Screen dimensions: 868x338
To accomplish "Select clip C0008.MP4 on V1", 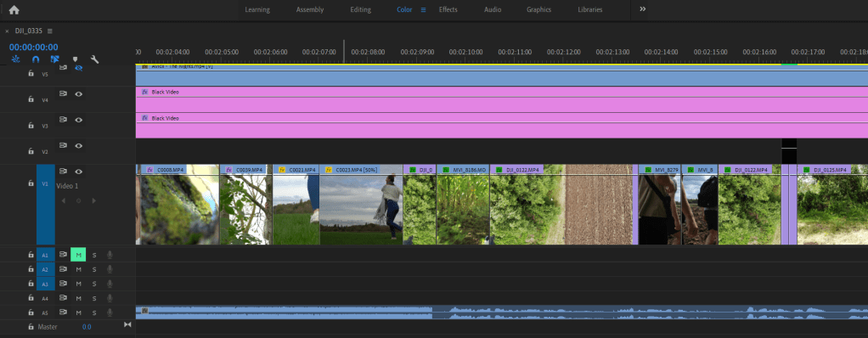I will [180, 205].
